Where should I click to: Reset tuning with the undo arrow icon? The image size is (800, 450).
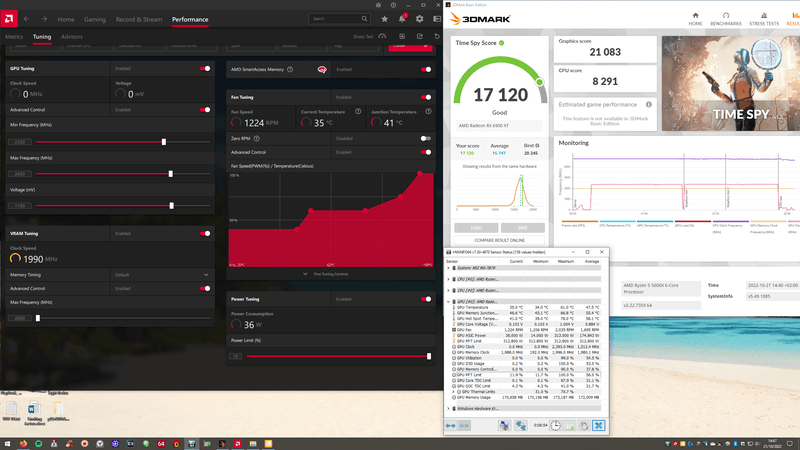437,36
